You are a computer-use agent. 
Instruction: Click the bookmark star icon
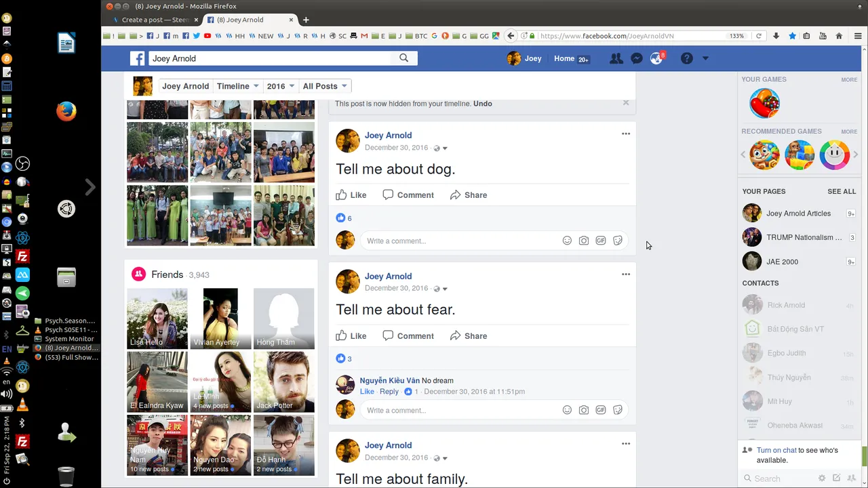(792, 36)
